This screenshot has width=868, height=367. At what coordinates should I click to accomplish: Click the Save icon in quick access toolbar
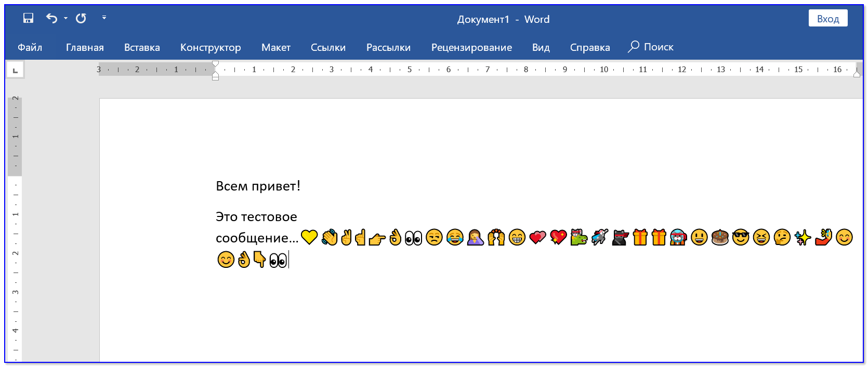coord(28,18)
